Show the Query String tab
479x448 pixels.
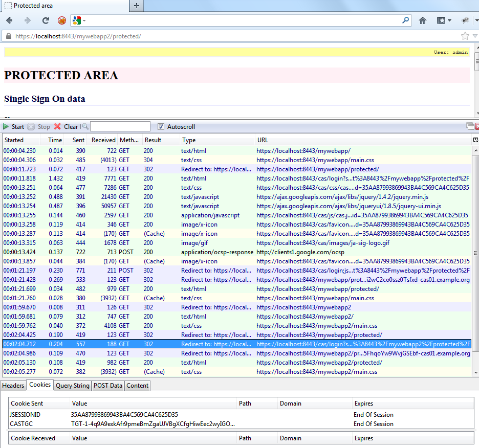72,386
